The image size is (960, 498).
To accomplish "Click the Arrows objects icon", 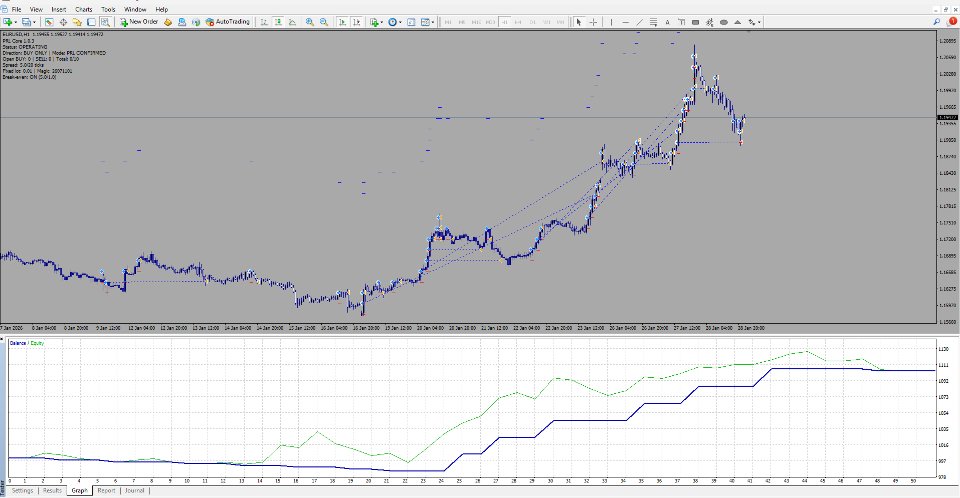I will 752,22.
